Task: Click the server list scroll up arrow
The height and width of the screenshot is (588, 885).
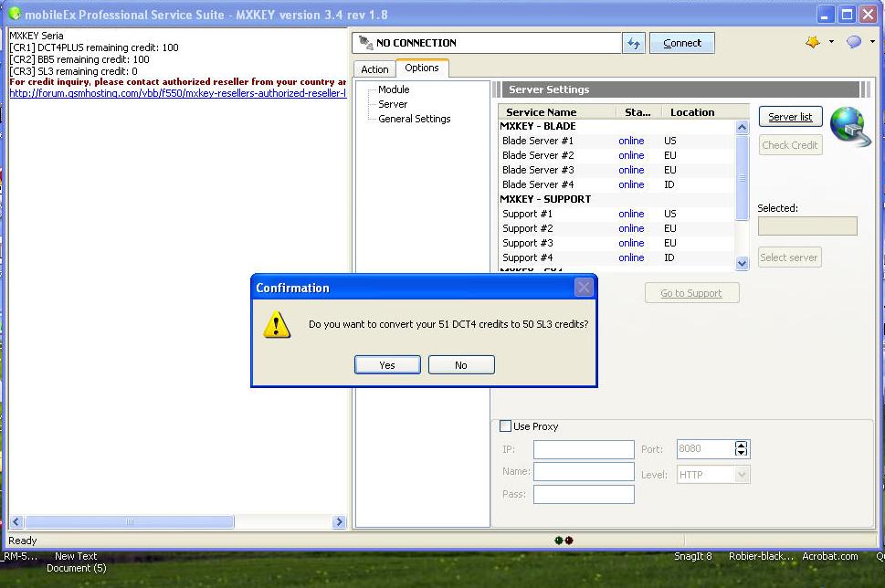Action: (743, 127)
